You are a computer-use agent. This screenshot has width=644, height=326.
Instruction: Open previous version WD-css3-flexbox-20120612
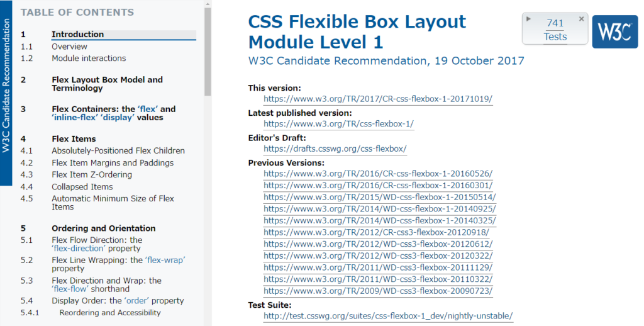(x=378, y=244)
